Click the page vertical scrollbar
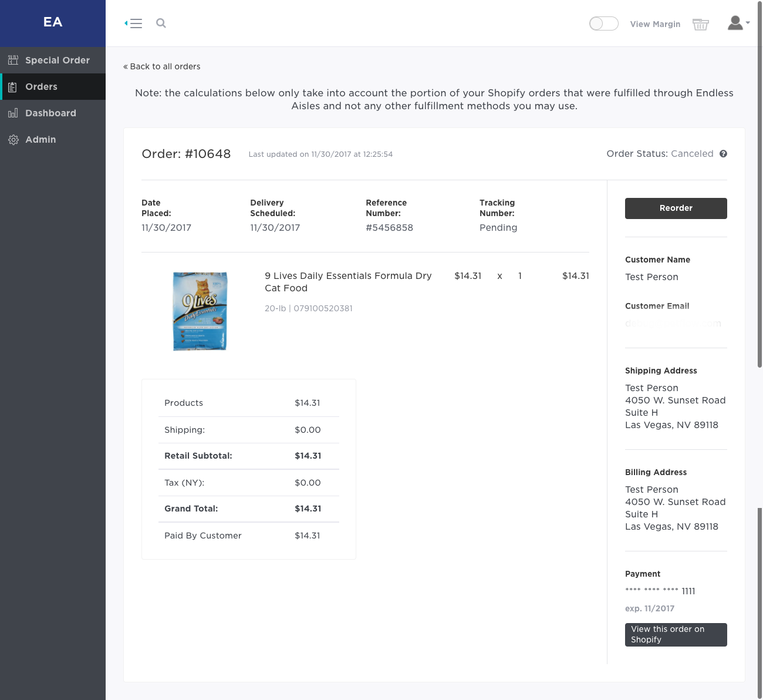 click(759, 235)
